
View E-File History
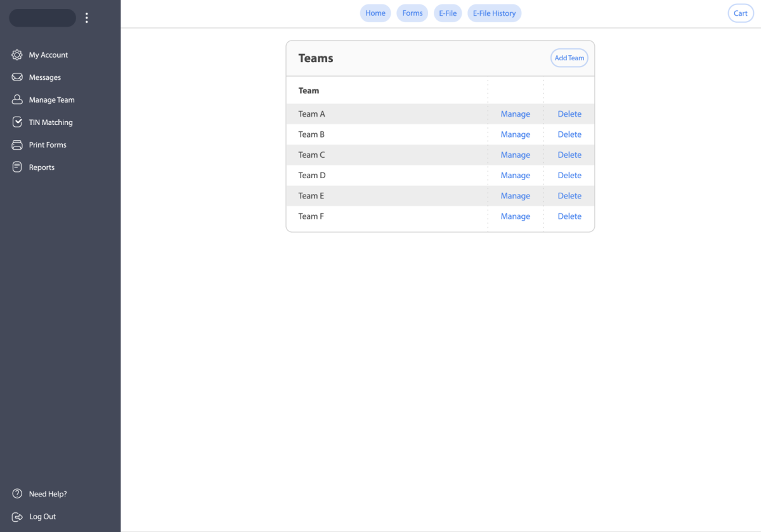click(x=494, y=13)
